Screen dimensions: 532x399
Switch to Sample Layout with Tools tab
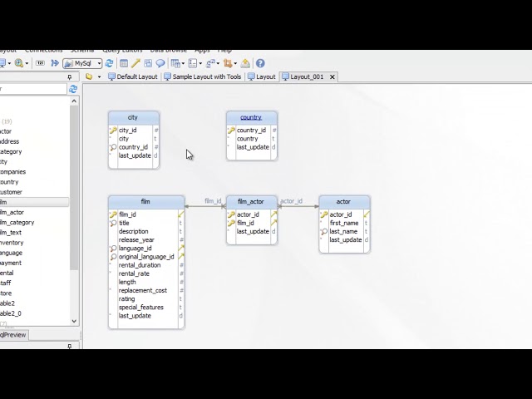203,76
